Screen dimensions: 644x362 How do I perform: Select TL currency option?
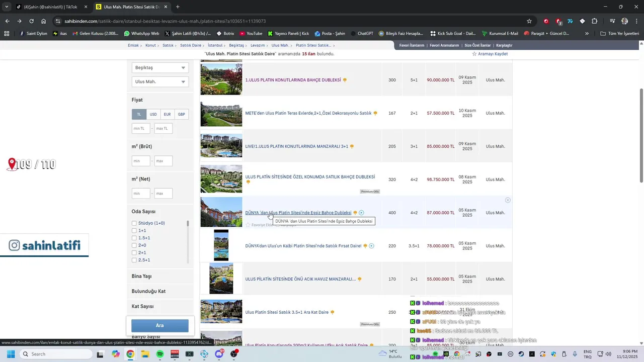[139, 114]
